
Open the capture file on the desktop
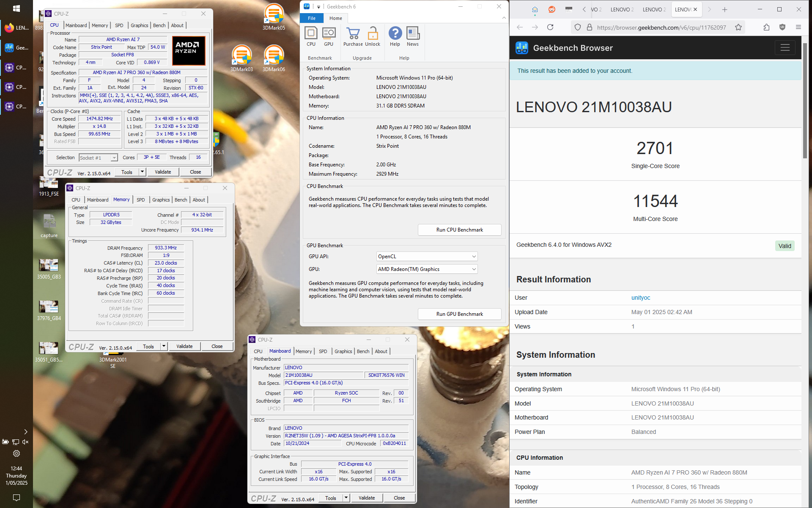pyautogui.click(x=49, y=226)
